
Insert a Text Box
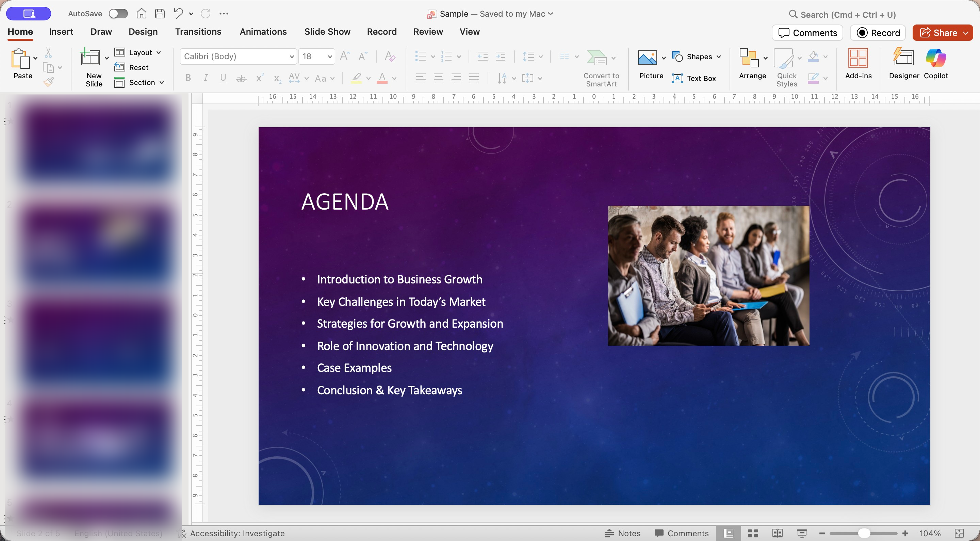click(x=694, y=78)
